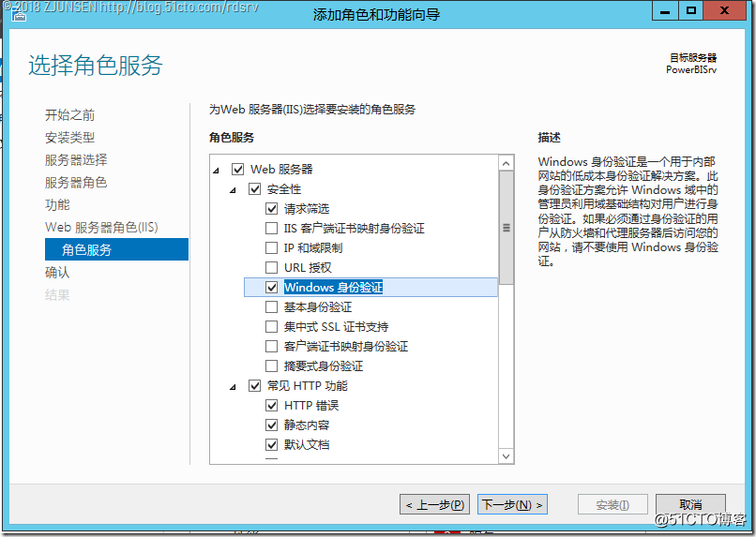Select the 静态内容 row label
This screenshot has height=537, width=756.
(307, 425)
